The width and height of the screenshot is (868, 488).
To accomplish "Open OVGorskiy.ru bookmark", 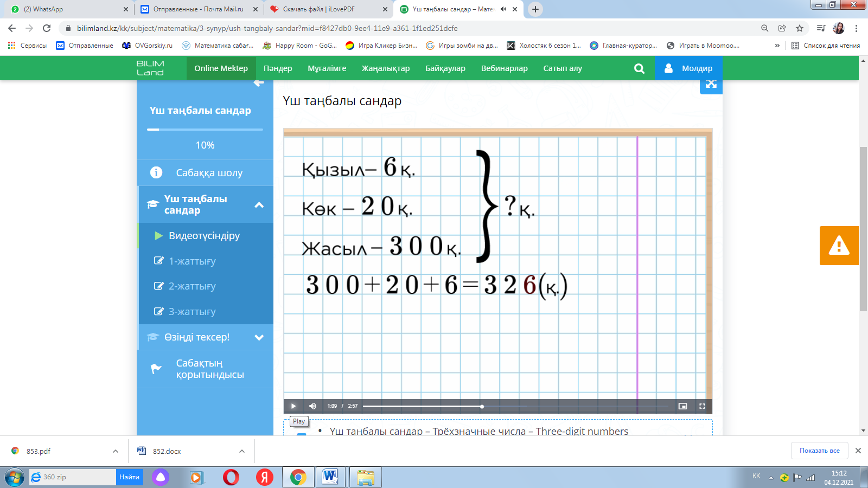I will point(148,46).
